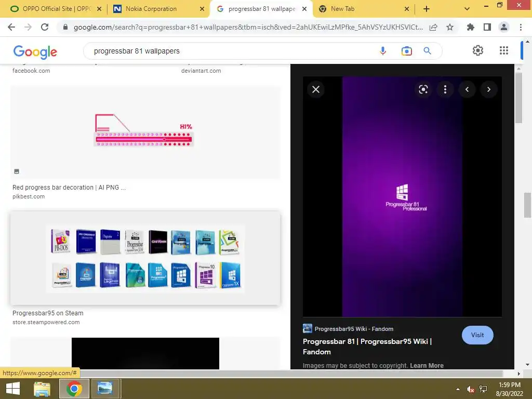Image resolution: width=532 pixels, height=399 pixels.
Task: Select the Progressbar95 box art thumbnail
Action: pyautogui.click(x=145, y=258)
